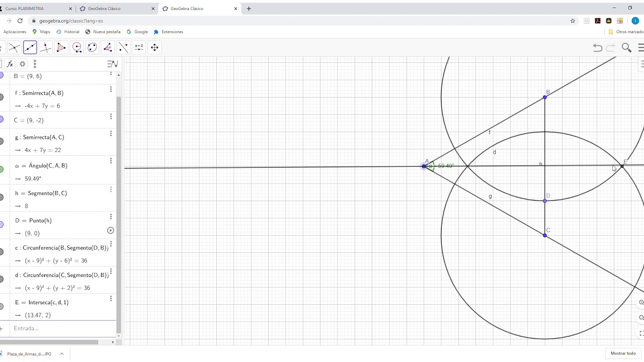
Task: Open the Otros marcadores folder
Action: coord(626,32)
